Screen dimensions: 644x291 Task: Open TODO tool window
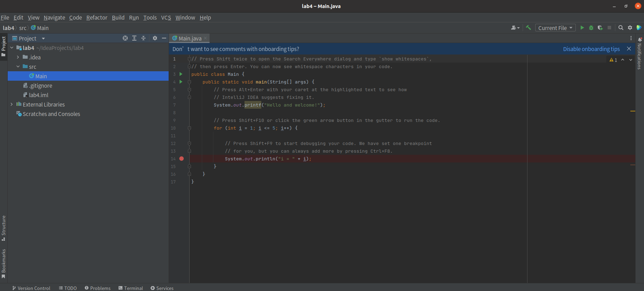coord(68,288)
